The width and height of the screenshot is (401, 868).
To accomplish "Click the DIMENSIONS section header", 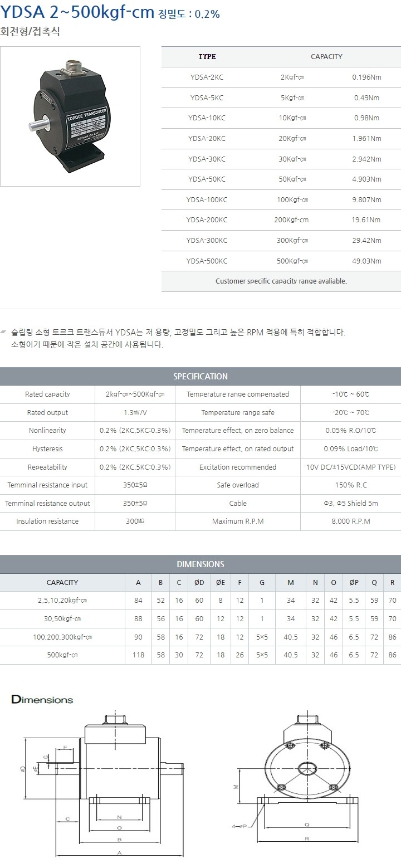I will (200, 564).
